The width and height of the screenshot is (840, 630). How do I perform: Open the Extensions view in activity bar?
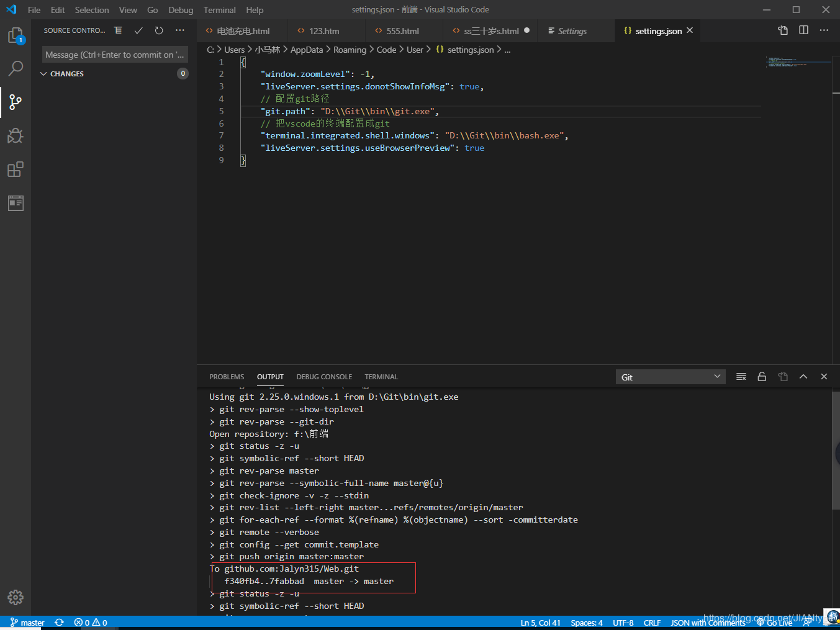[x=15, y=169]
